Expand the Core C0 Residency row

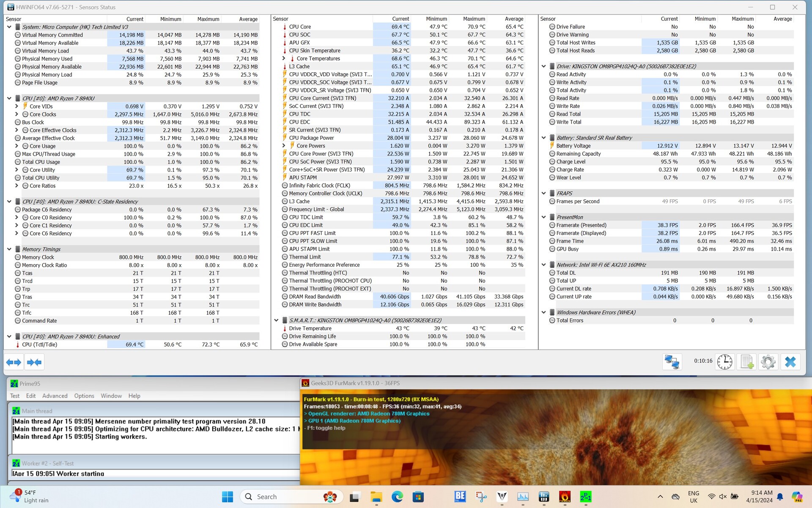pos(16,218)
